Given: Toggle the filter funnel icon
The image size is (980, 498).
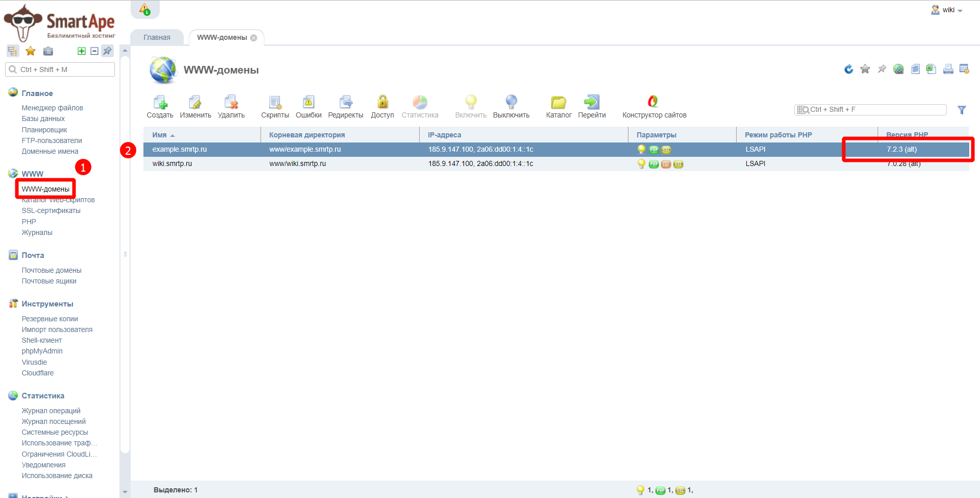Looking at the screenshot, I should [x=962, y=110].
